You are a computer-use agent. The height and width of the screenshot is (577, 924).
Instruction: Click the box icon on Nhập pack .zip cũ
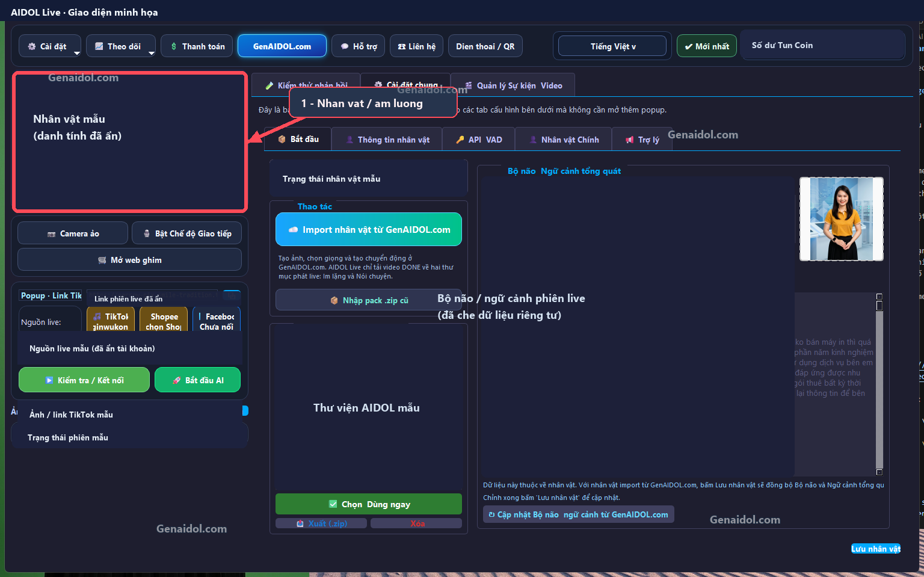[x=334, y=300]
